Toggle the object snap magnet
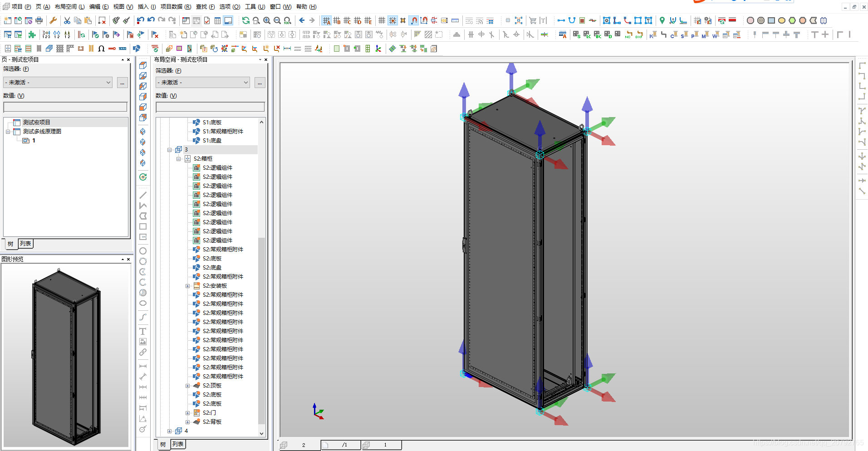 pyautogui.click(x=414, y=20)
